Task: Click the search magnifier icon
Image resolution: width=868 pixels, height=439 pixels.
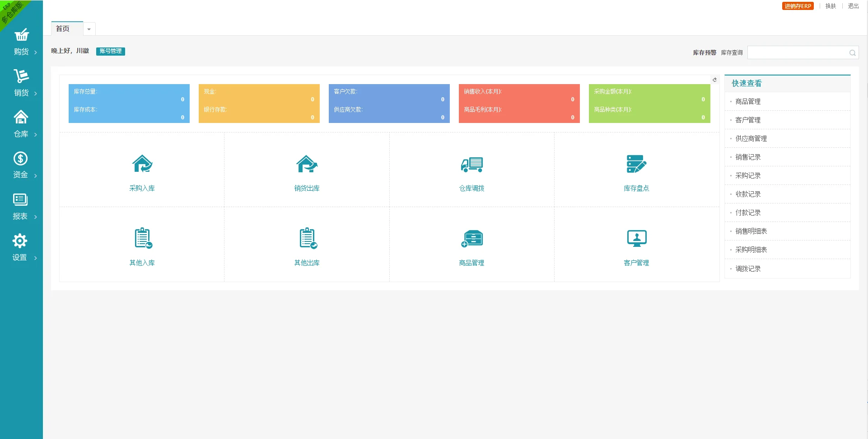Action: 852,53
